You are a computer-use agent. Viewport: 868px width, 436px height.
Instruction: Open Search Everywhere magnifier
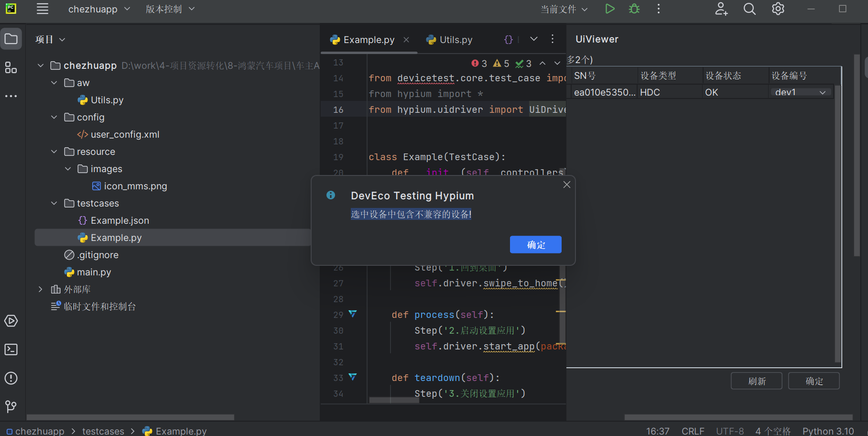(749, 9)
